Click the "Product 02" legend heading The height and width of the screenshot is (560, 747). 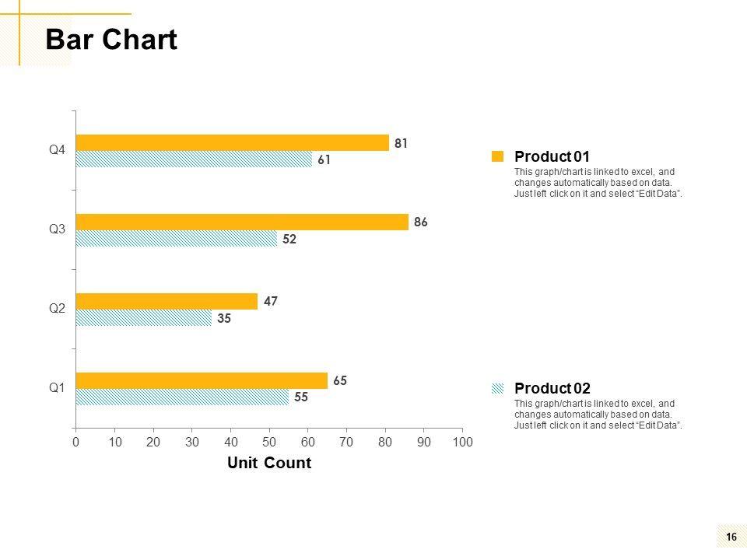coord(552,388)
